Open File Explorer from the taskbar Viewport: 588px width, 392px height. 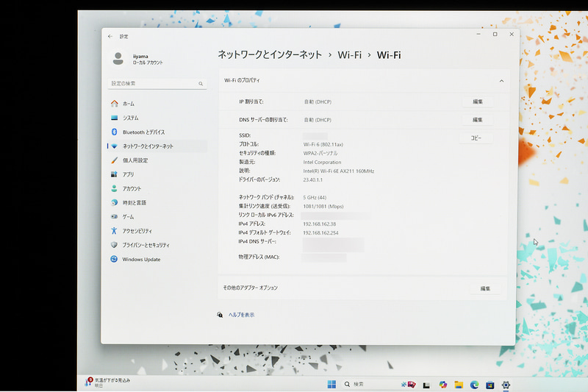click(459, 385)
